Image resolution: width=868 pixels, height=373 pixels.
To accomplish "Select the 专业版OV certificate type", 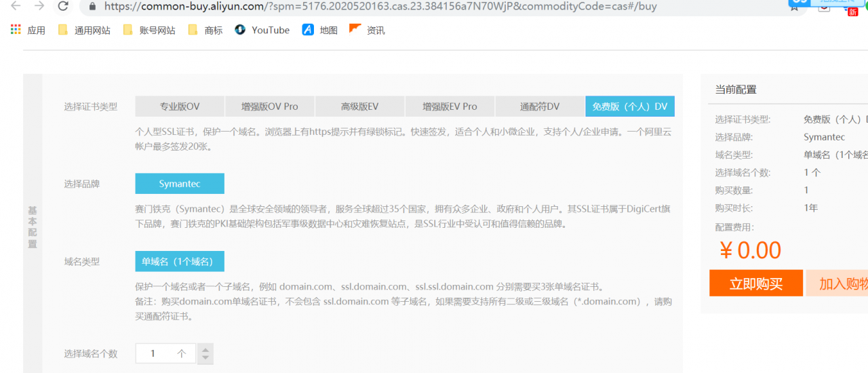I will (180, 106).
